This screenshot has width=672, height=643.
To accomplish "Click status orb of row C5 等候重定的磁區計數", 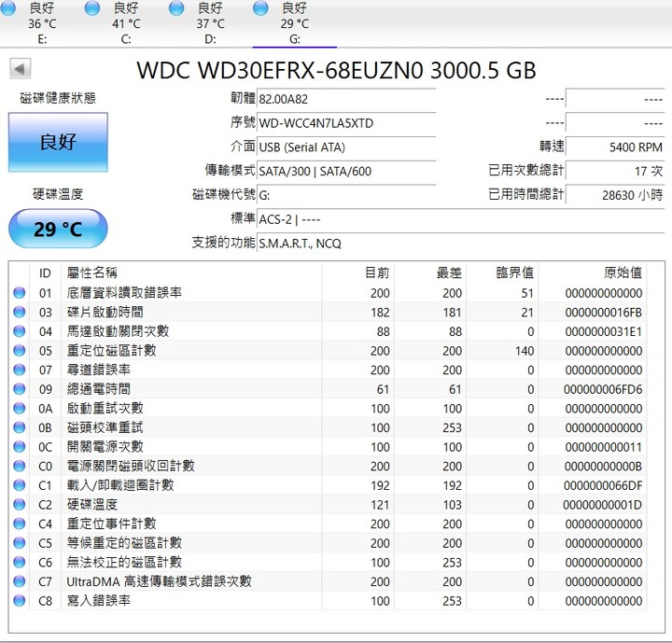I will [20, 543].
